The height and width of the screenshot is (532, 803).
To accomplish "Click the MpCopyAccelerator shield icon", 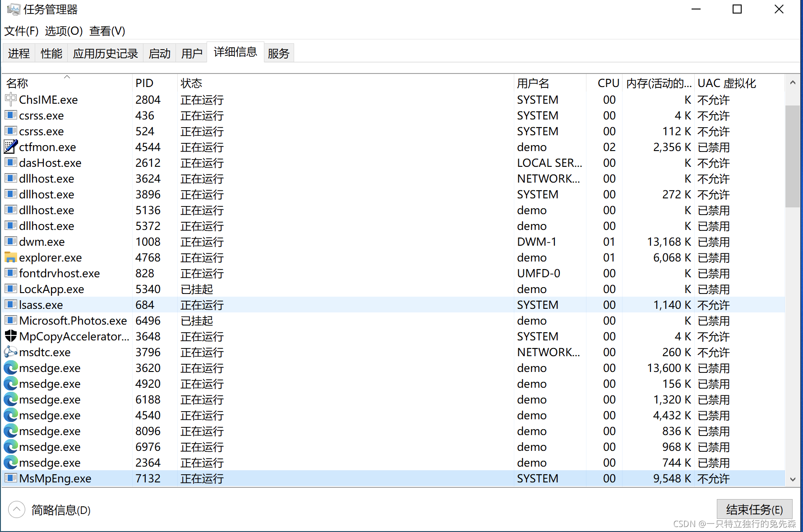I will tap(11, 336).
